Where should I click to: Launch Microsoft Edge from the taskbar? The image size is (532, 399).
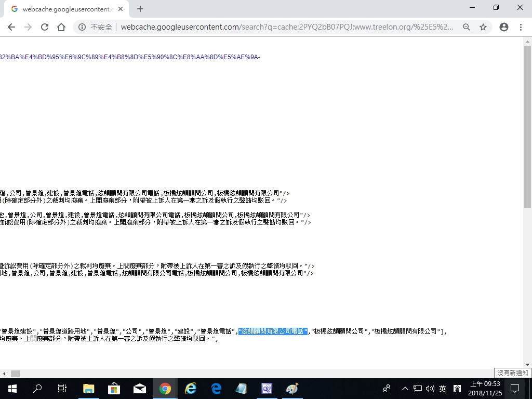pyautogui.click(x=216, y=388)
